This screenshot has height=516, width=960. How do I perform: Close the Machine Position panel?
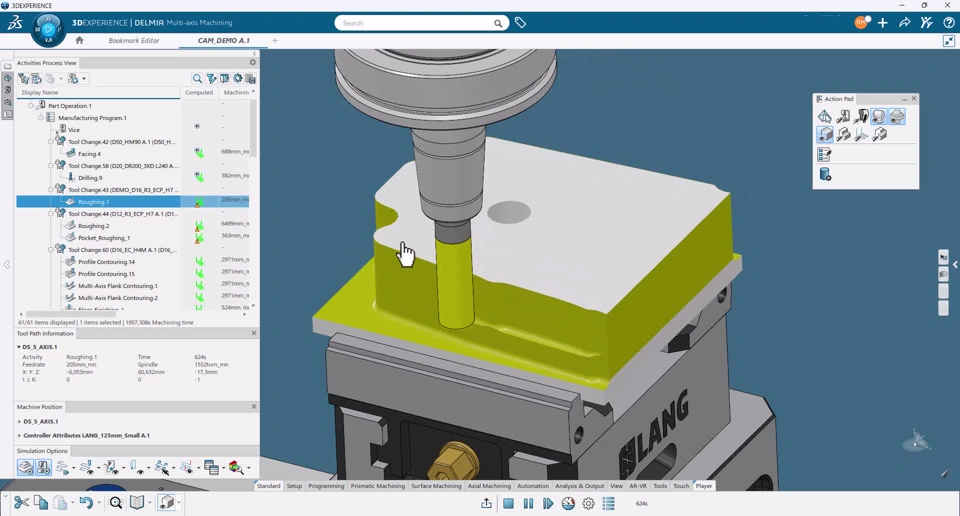pos(253,406)
